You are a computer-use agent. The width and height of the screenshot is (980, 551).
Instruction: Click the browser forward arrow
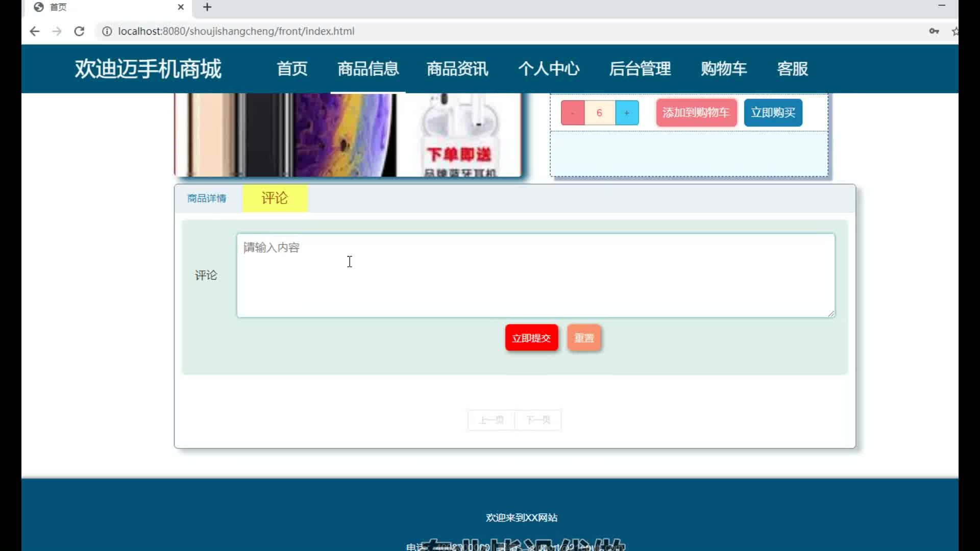pos(57,31)
